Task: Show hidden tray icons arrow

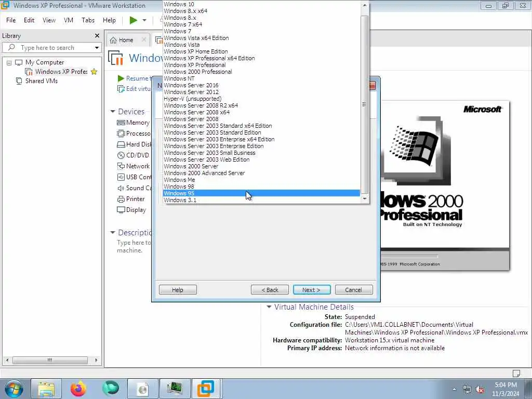Action: point(454,390)
